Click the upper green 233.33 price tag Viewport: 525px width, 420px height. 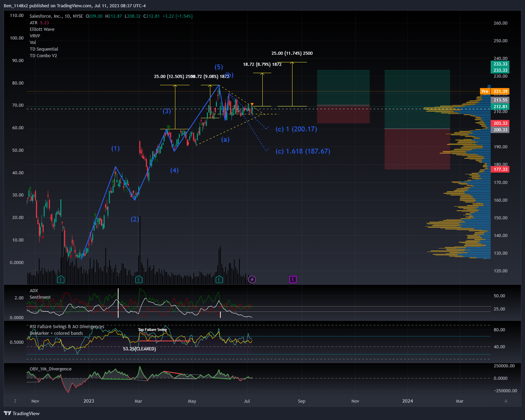pos(500,64)
